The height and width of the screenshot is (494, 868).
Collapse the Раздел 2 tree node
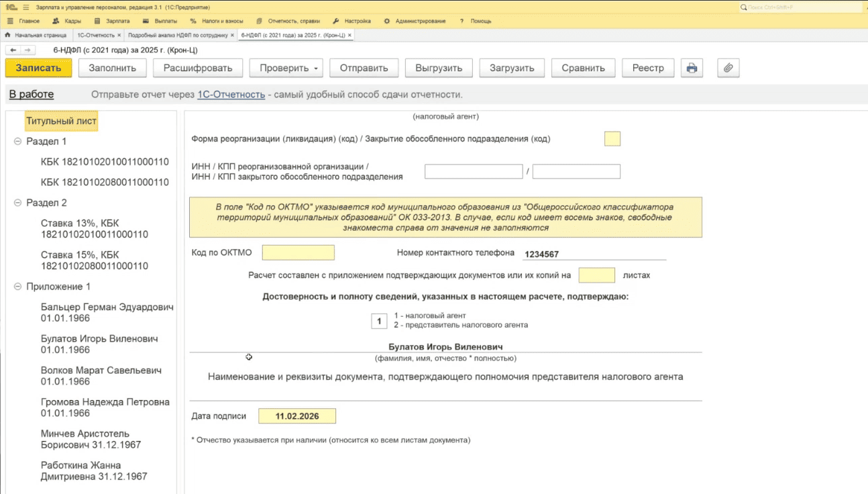pos(17,203)
